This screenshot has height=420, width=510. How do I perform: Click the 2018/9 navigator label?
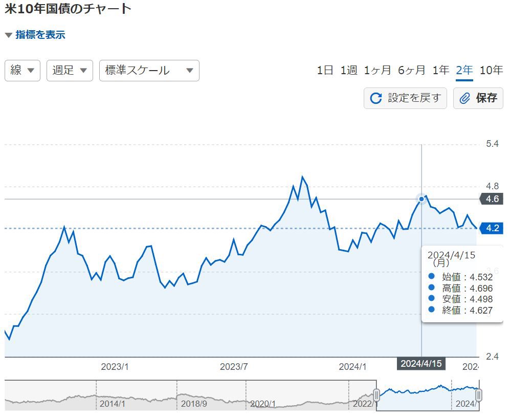pos(194,404)
